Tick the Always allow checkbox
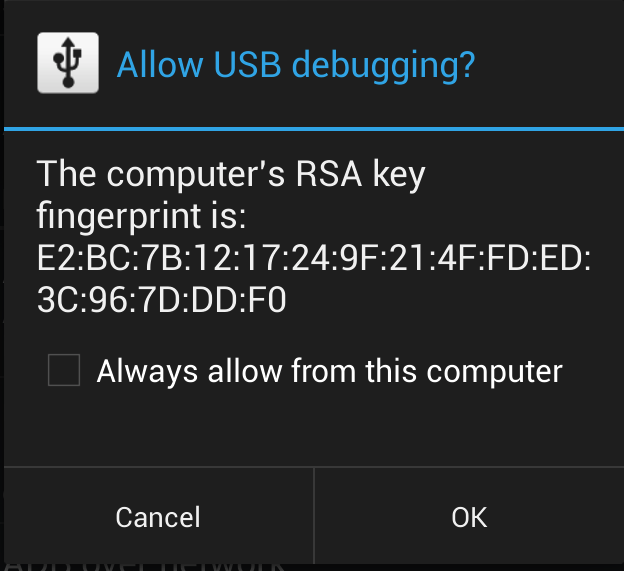 64,370
